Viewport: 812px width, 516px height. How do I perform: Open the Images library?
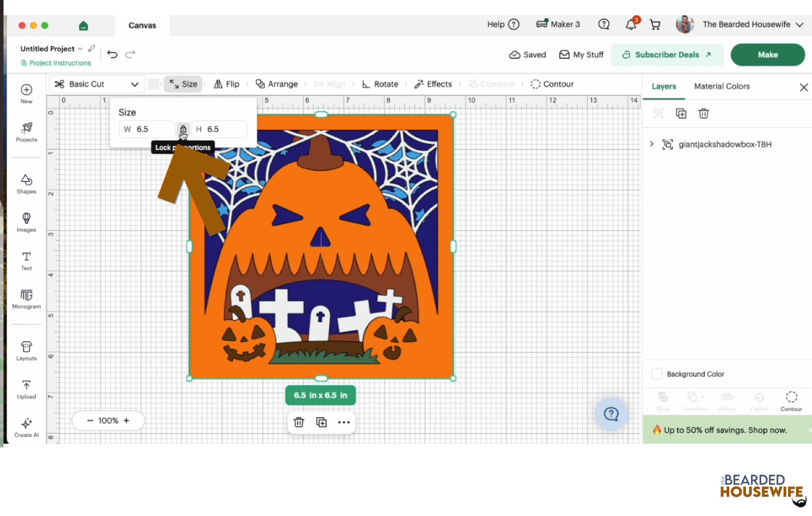tap(26, 222)
